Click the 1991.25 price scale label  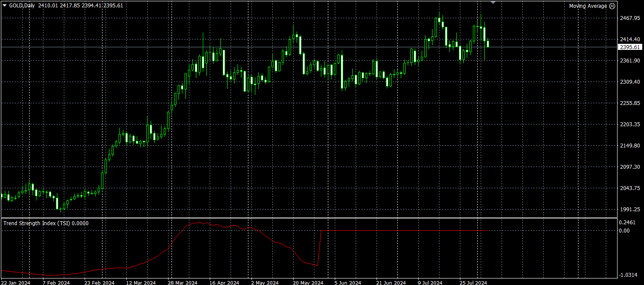pos(630,210)
